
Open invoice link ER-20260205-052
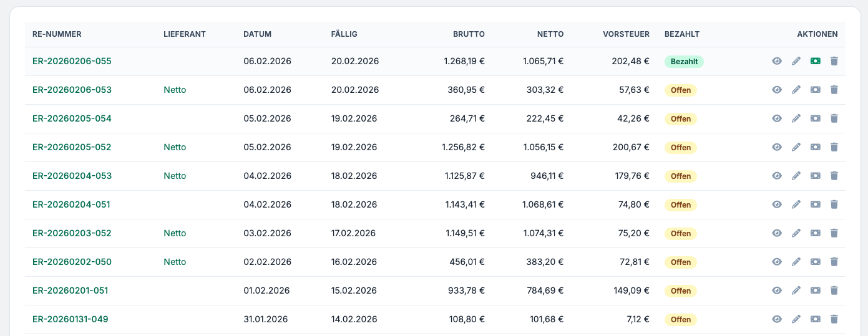72,147
